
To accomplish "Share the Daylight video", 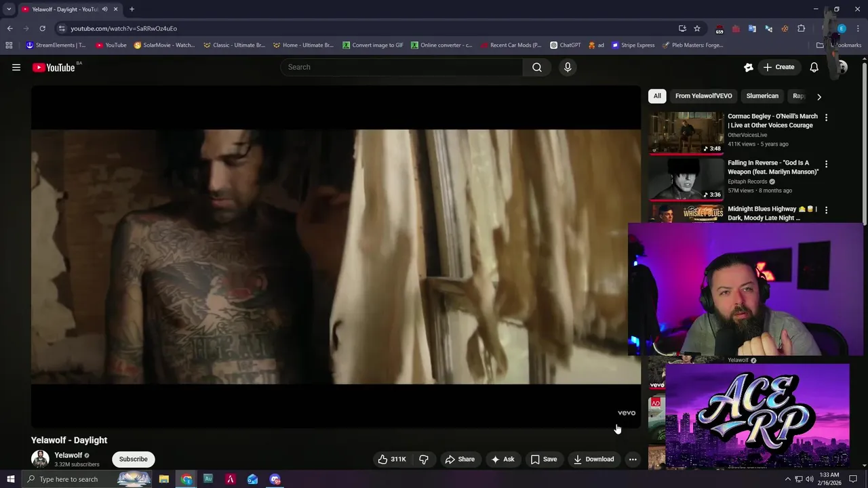I will pos(460,459).
